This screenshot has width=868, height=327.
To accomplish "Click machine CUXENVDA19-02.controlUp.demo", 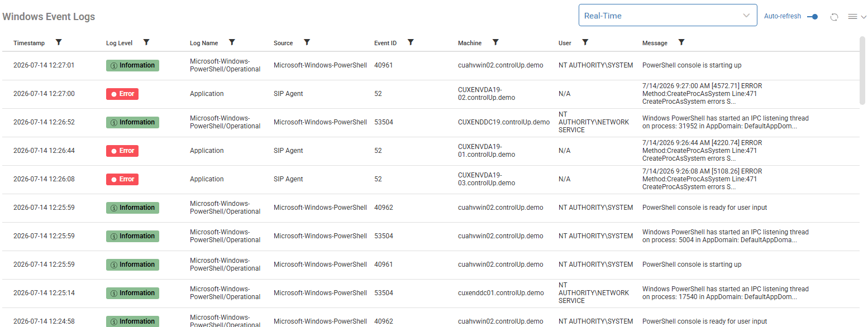I will point(487,94).
